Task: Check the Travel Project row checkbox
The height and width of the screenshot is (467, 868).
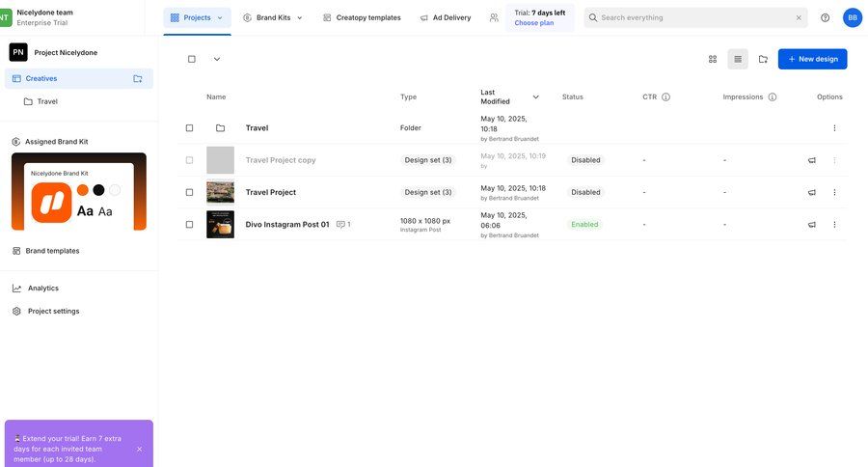Action: click(189, 192)
